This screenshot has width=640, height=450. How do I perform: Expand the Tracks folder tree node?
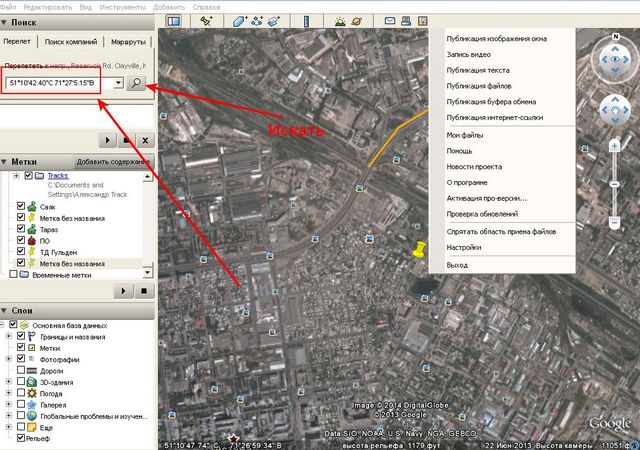[16, 176]
